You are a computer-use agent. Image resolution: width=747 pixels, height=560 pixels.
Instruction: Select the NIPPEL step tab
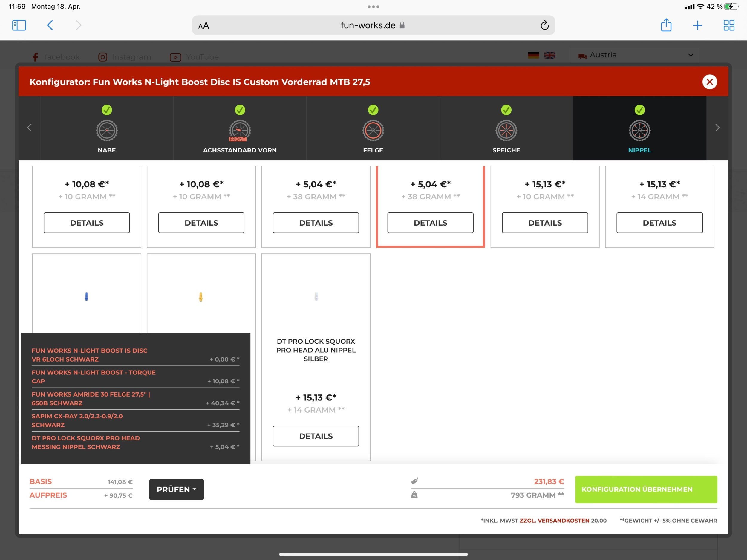640,128
